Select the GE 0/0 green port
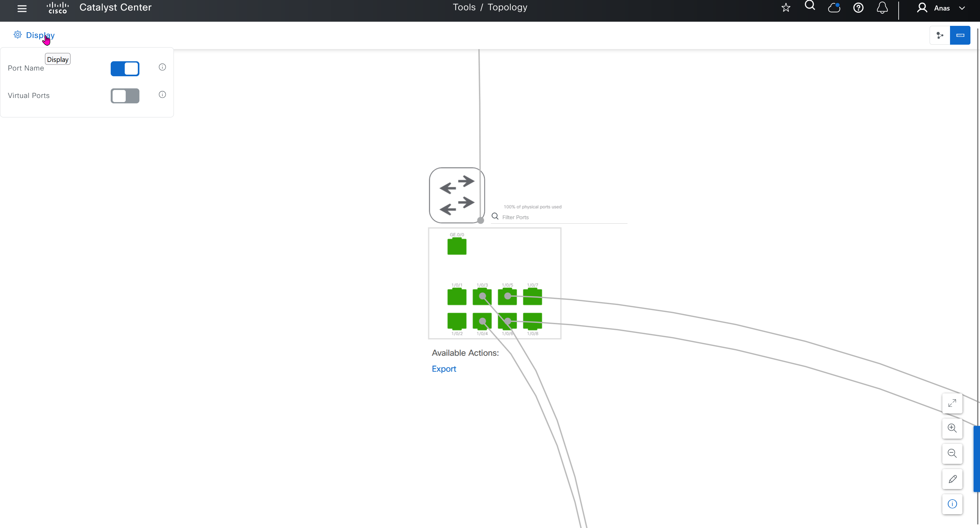The height and width of the screenshot is (528, 980). tap(457, 247)
